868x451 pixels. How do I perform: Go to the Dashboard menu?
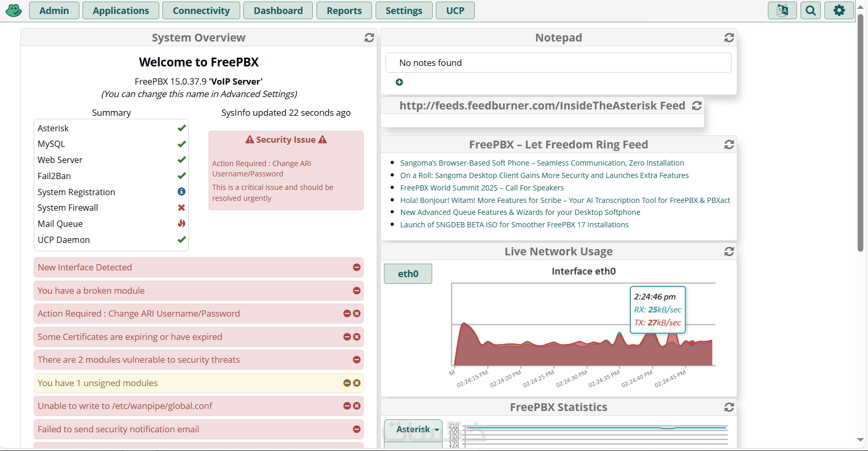pos(278,10)
